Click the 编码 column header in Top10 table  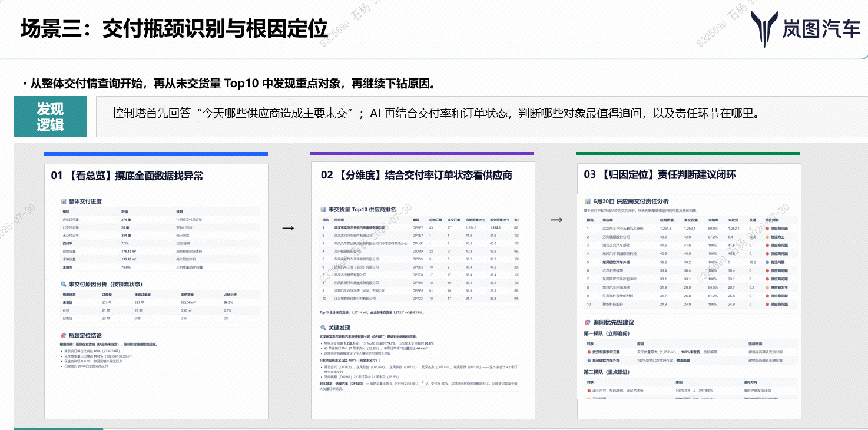coord(416,219)
